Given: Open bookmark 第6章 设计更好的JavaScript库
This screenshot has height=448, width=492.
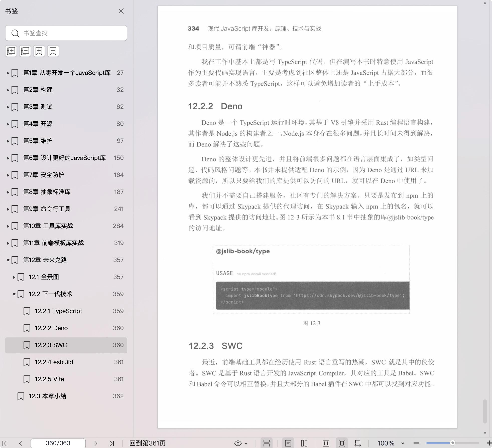Looking at the screenshot, I should [x=66, y=158].
